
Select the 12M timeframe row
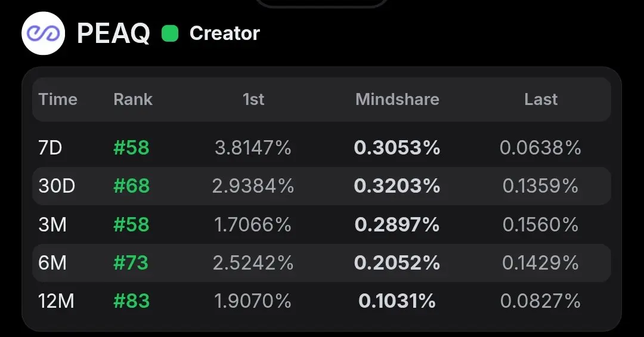point(321,301)
